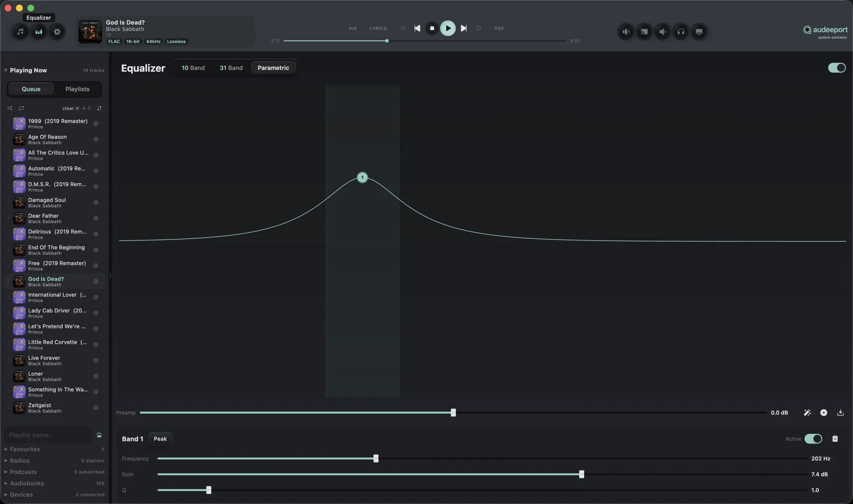Add a new parametric band

(824, 413)
